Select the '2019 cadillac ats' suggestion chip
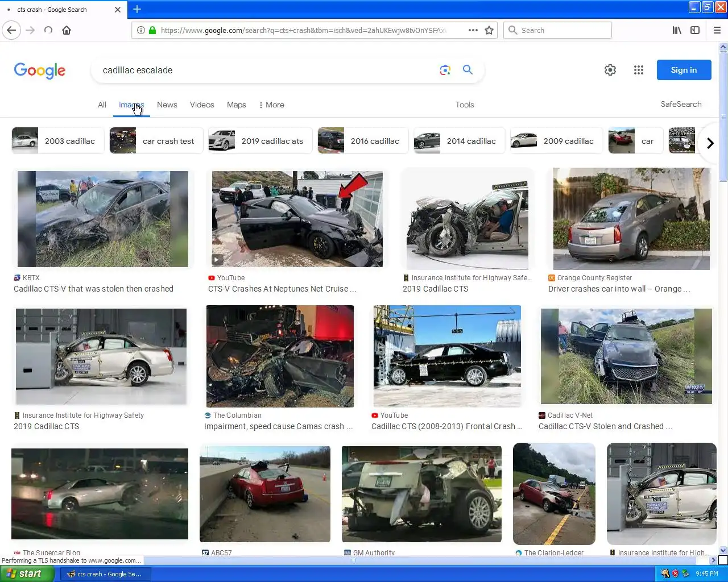Screen dimensions: 728x582 pos(260,141)
